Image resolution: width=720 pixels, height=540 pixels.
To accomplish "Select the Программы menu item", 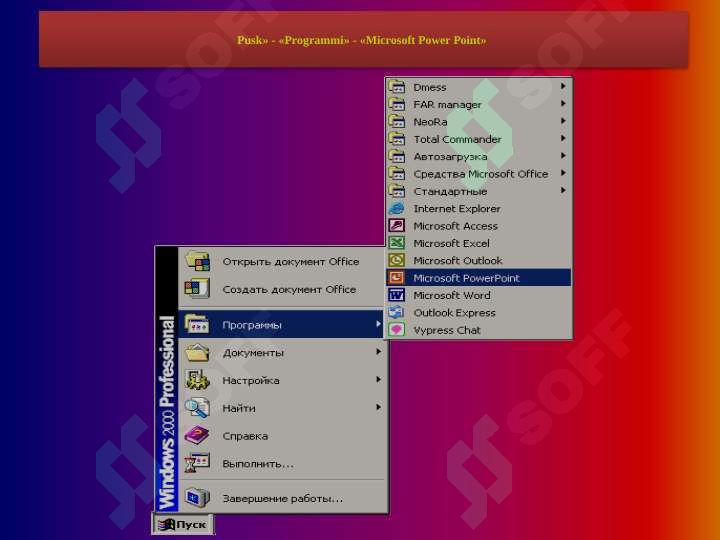I will coord(281,325).
